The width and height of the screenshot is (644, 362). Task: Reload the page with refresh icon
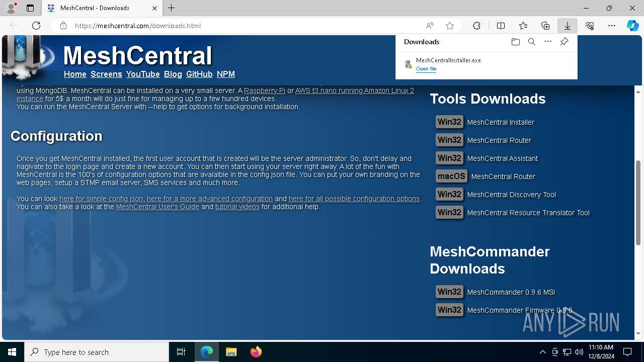(36, 26)
